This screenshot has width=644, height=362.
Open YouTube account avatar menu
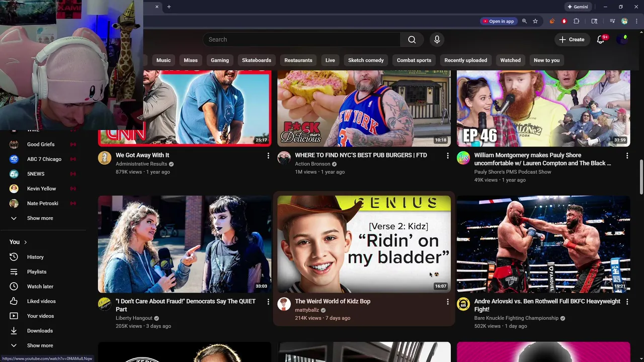click(623, 40)
